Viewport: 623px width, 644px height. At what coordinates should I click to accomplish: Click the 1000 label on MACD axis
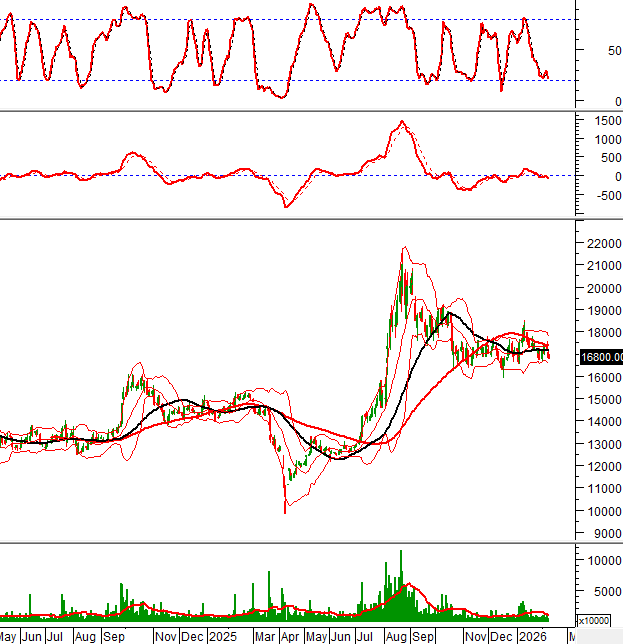600,138
